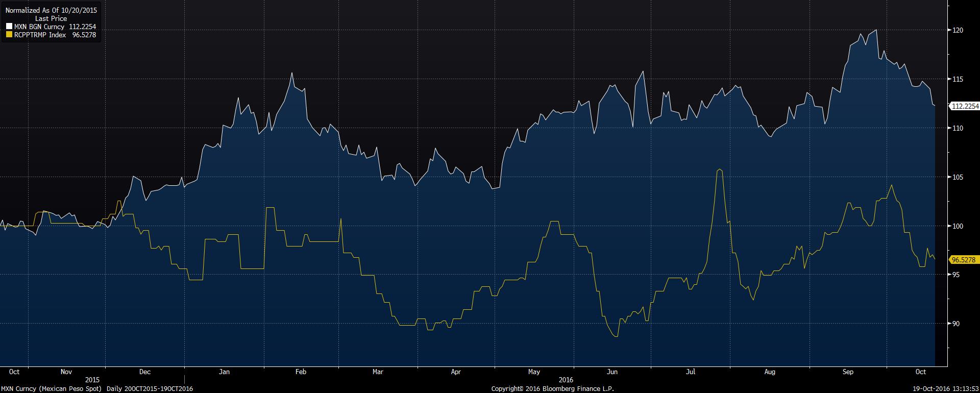Select the RCPPTRMP Index legend label

[x=40, y=35]
